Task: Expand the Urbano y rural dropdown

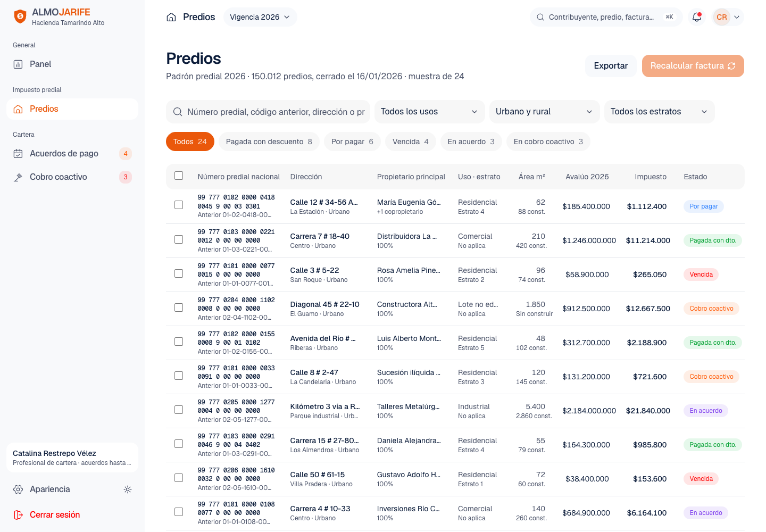Action: 545,112
